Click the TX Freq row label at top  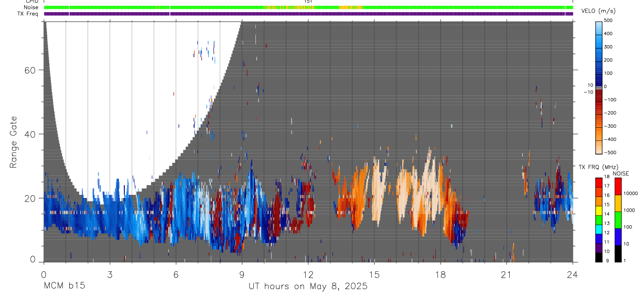click(28, 14)
